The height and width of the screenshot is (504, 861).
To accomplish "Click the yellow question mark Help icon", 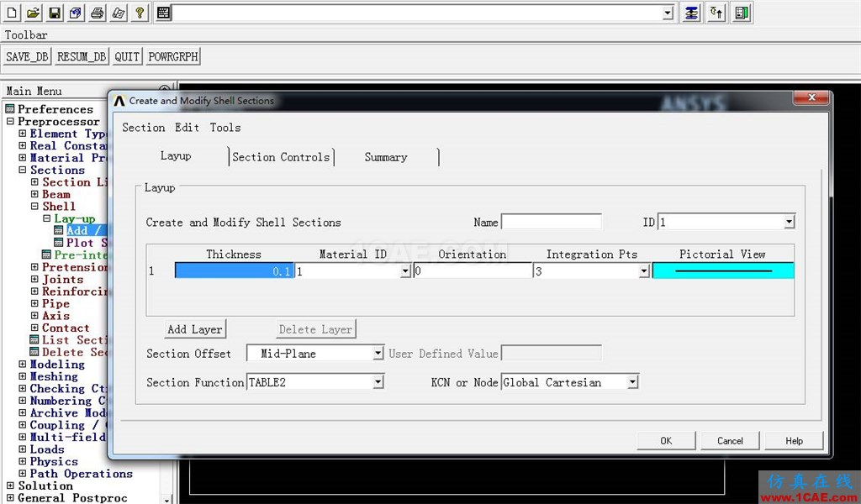I will click(x=140, y=12).
